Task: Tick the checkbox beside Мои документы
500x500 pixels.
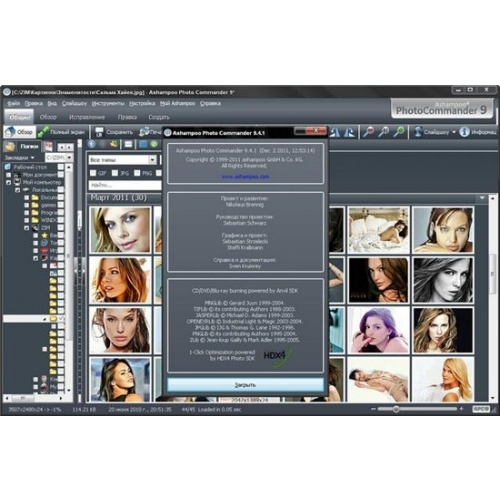Action: [x=61, y=174]
